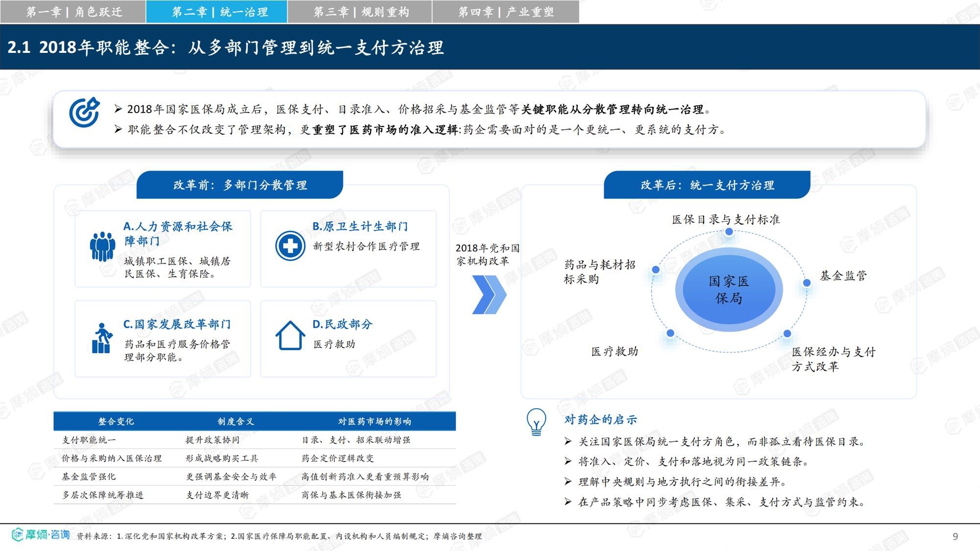This screenshot has width=980, height=551.
Task: Click table cell 形成战略购买工具
Action: pos(222,458)
